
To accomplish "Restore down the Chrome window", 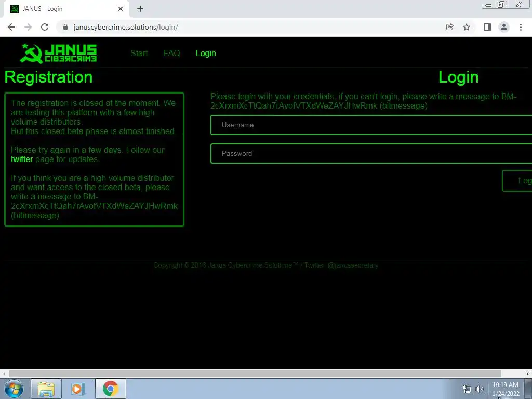I will click(x=501, y=5).
